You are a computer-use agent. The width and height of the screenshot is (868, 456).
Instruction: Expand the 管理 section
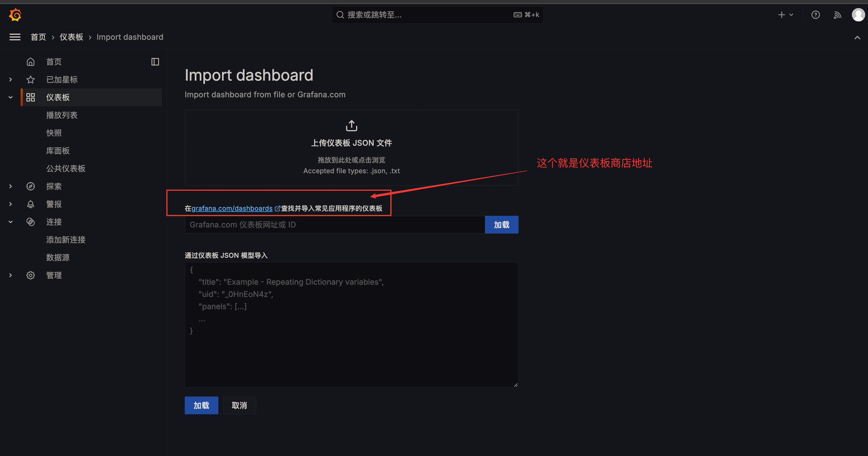[11, 275]
